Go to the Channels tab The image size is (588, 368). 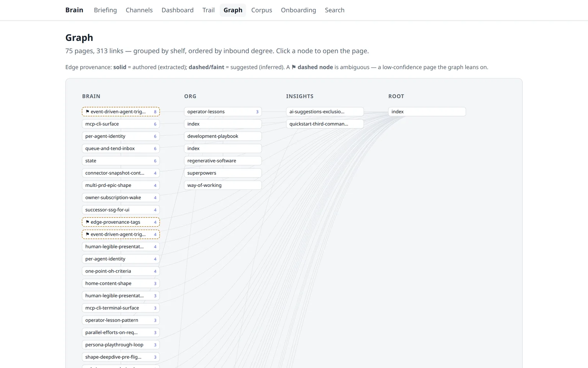pyautogui.click(x=139, y=10)
